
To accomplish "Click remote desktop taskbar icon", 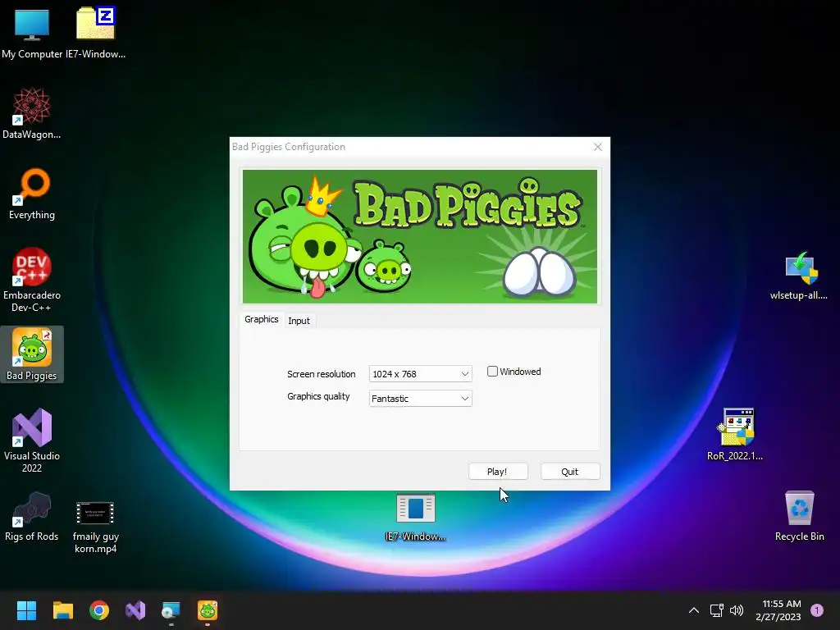I will click(x=171, y=610).
